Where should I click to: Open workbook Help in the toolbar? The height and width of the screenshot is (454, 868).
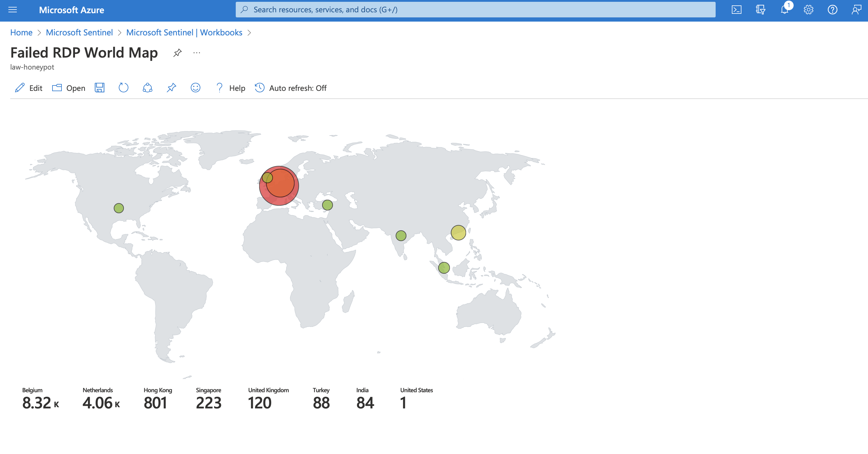click(x=230, y=88)
